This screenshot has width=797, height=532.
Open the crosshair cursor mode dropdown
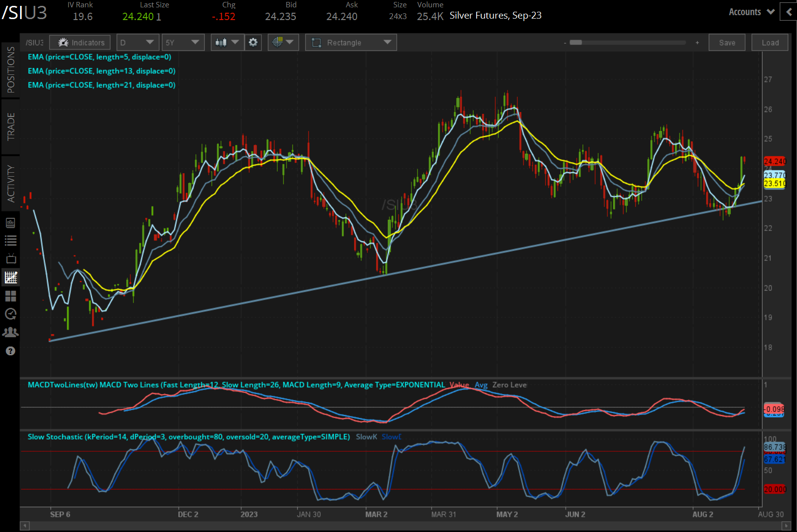pos(283,43)
